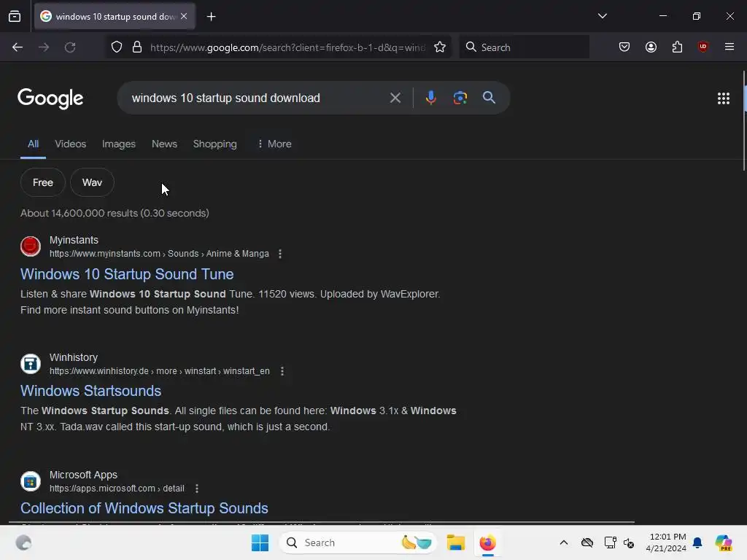Screen dimensions: 747x560
Task: Clear the Google search query
Action: [x=395, y=98]
